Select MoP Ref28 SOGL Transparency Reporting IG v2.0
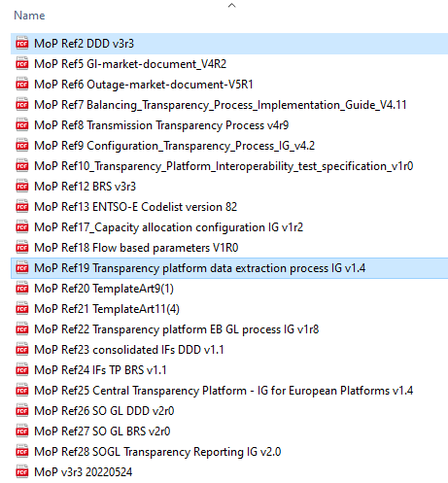Image resolution: width=448 pixels, height=483 pixels. pos(157,452)
